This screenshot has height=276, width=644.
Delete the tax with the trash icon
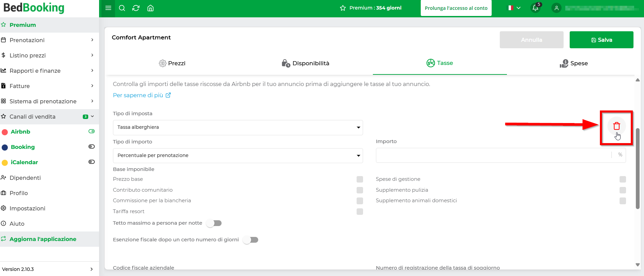(x=617, y=126)
